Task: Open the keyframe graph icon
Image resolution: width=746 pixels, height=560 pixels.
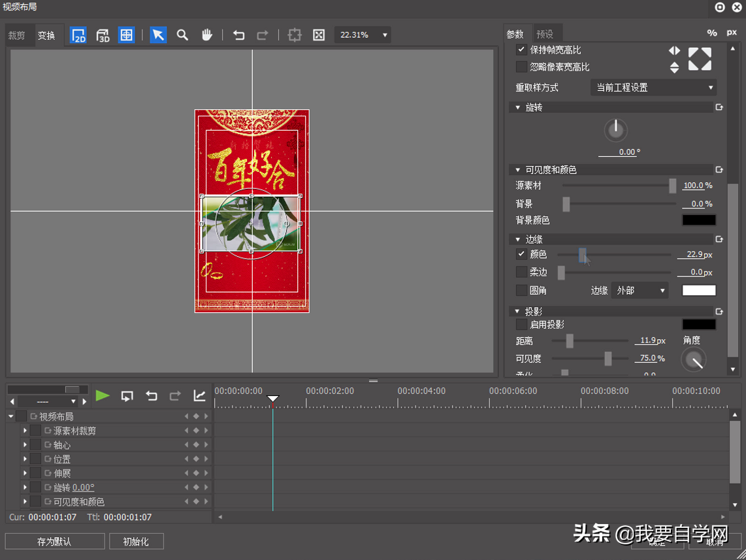Action: [199, 395]
